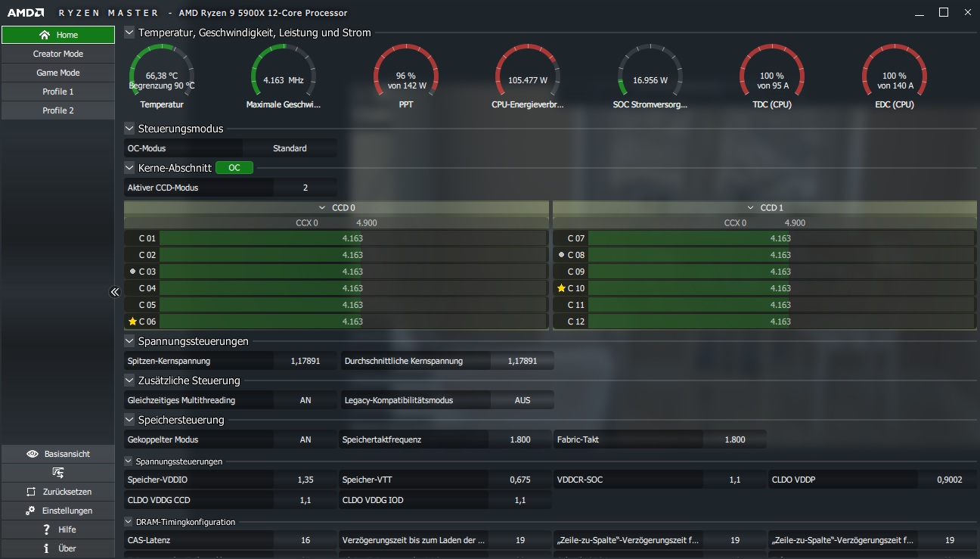Click the Temperatur gauge dial

point(162,71)
